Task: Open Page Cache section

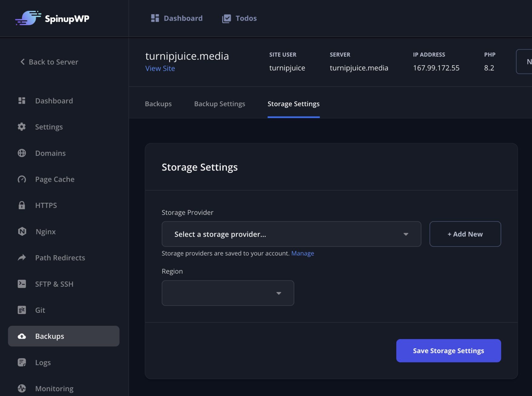Action: [x=64, y=179]
